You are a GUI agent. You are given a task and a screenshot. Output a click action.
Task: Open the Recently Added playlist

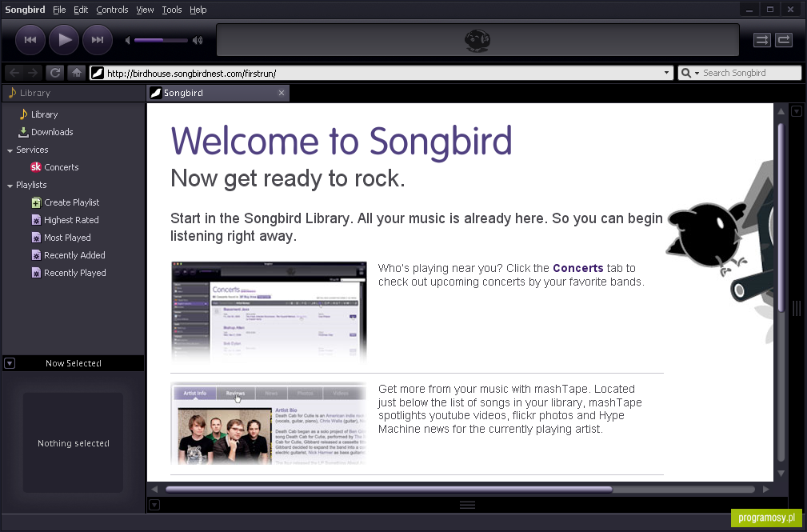74,255
